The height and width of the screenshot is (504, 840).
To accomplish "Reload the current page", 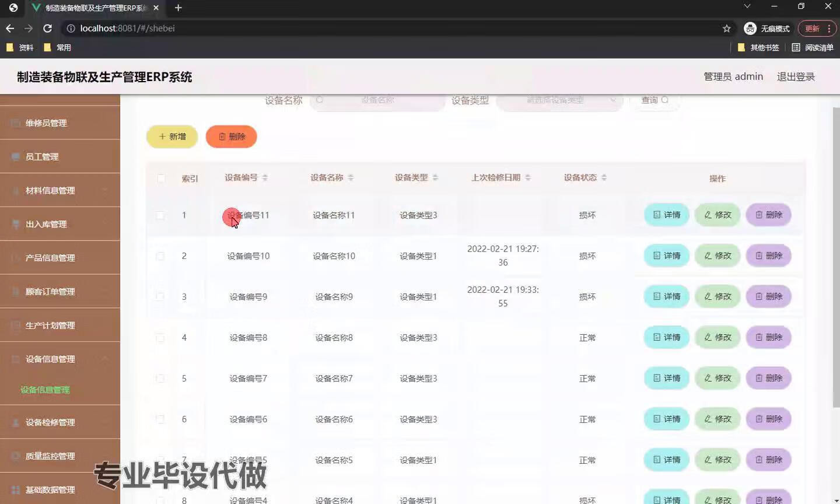I will click(x=48, y=28).
